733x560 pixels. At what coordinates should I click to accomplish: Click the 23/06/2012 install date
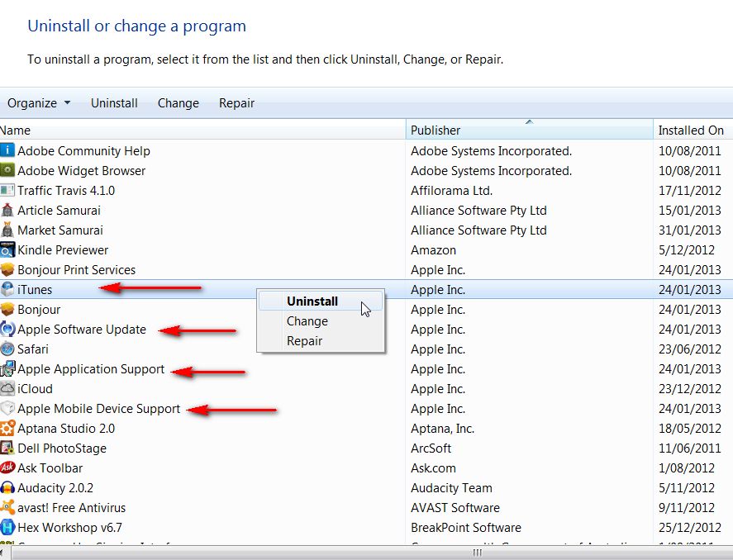[689, 349]
